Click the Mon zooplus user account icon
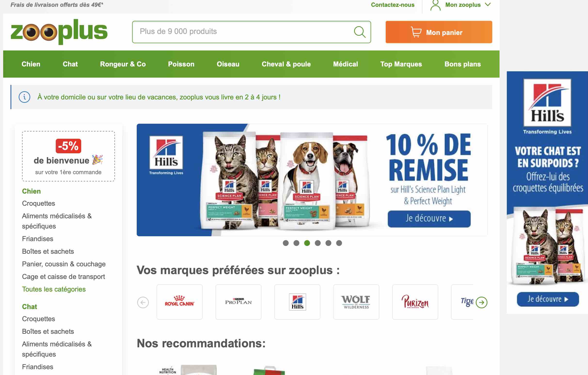588x375 pixels. tap(435, 5)
